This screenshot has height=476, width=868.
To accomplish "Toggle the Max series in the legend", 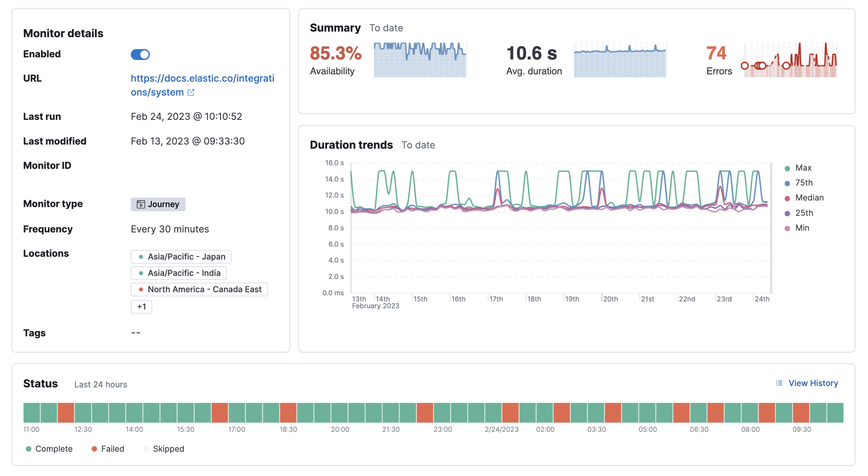I will coord(803,167).
